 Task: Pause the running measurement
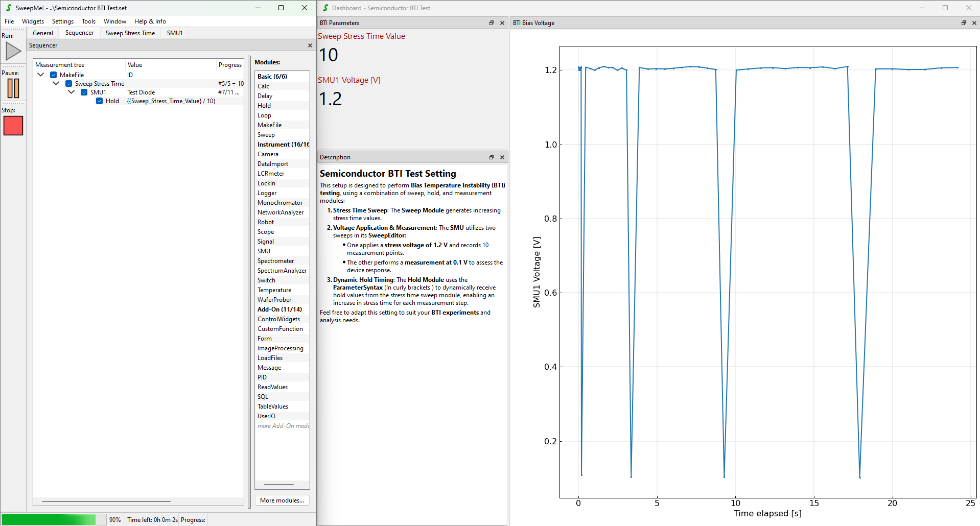coord(13,88)
